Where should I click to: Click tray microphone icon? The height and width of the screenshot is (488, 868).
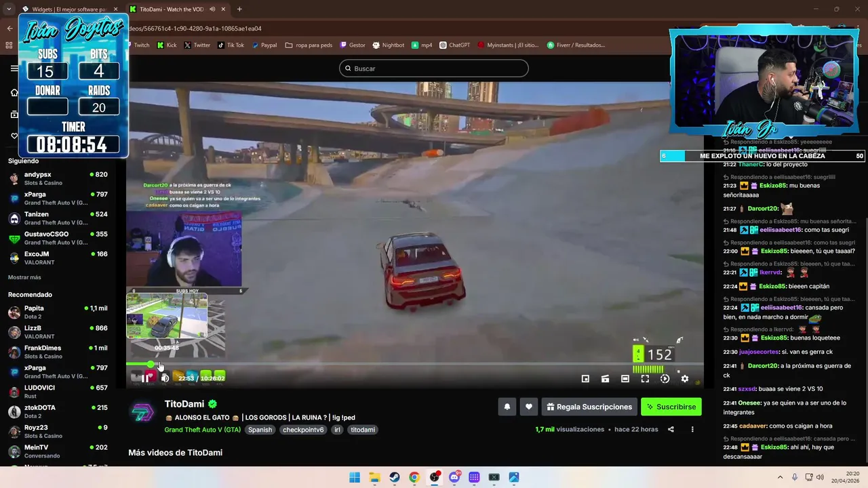pyautogui.click(x=795, y=477)
